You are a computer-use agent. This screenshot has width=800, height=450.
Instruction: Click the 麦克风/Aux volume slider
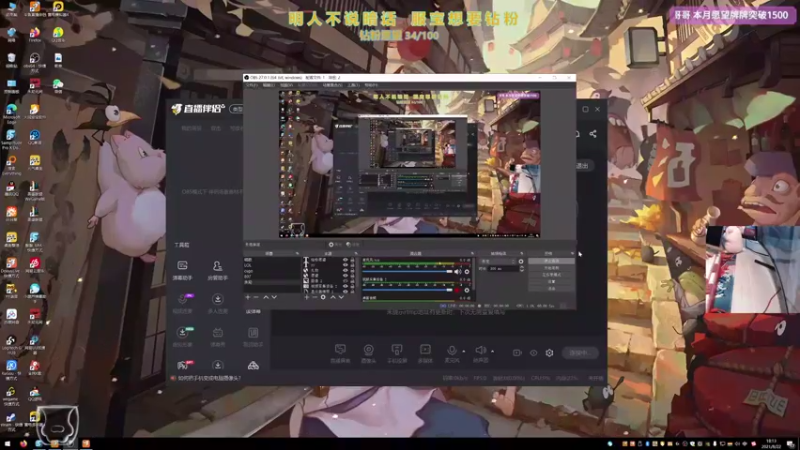click(407, 272)
